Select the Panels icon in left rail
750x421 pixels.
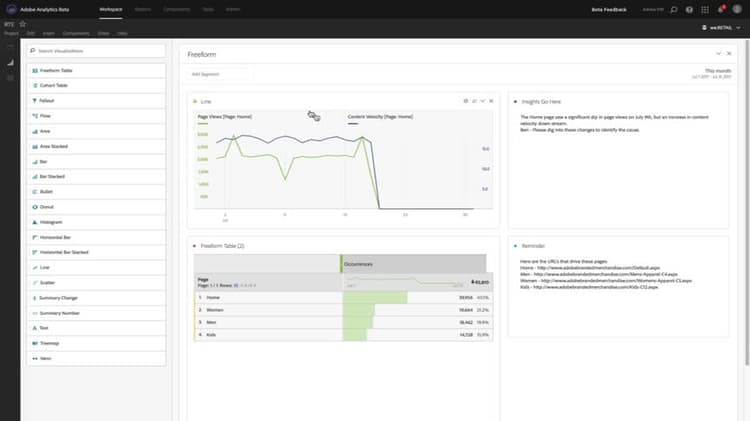10,46
